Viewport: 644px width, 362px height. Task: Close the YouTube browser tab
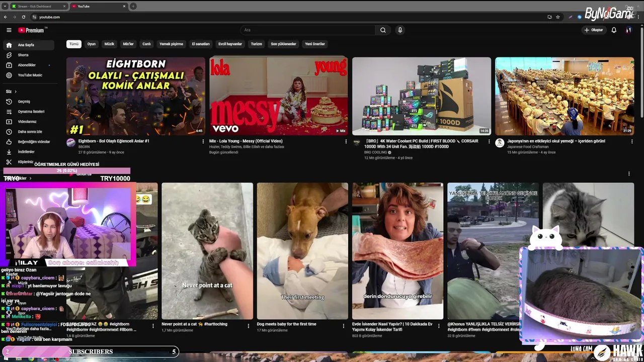[124, 7]
